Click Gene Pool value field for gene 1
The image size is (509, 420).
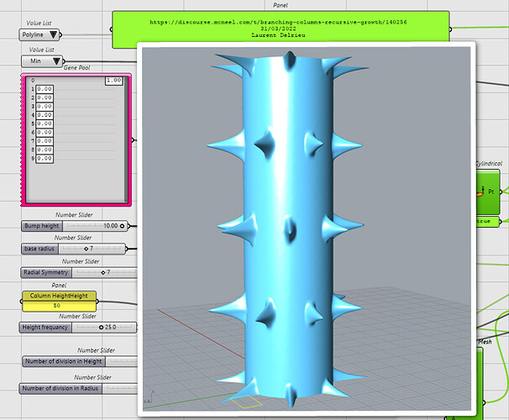point(45,89)
